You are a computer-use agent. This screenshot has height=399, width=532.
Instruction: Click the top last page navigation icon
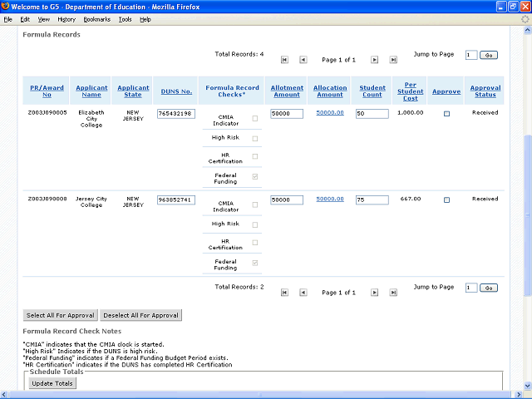coord(393,60)
